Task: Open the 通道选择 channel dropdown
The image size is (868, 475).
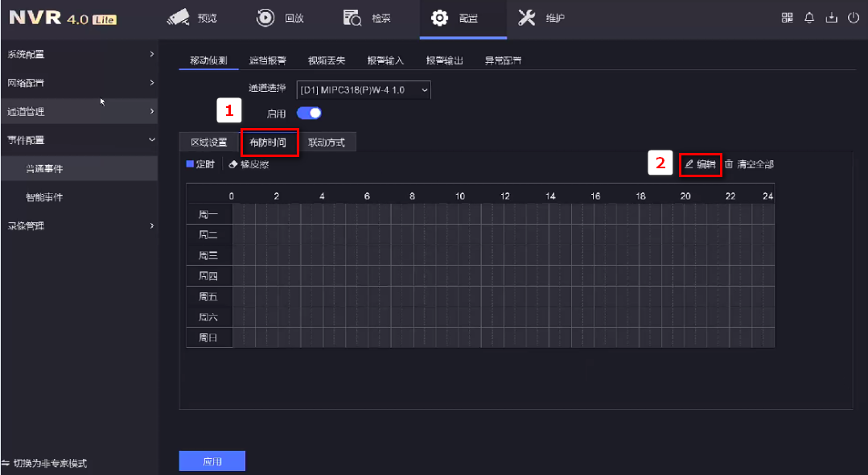Action: tap(364, 90)
